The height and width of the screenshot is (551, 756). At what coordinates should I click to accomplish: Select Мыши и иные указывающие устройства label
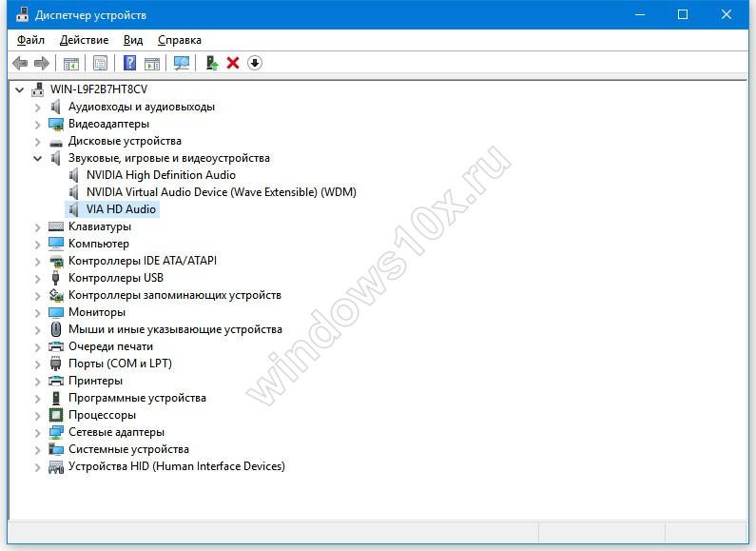click(x=175, y=329)
